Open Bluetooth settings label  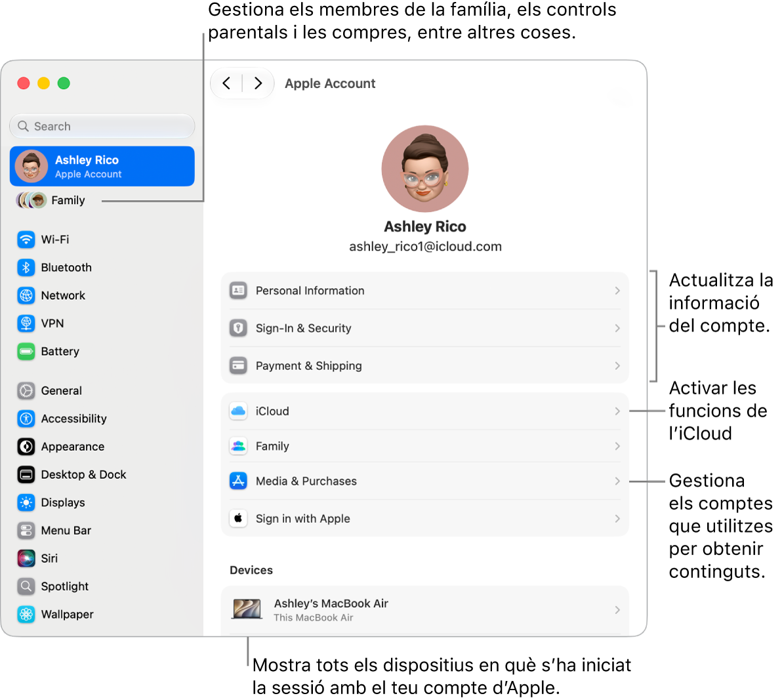pyautogui.click(x=66, y=268)
